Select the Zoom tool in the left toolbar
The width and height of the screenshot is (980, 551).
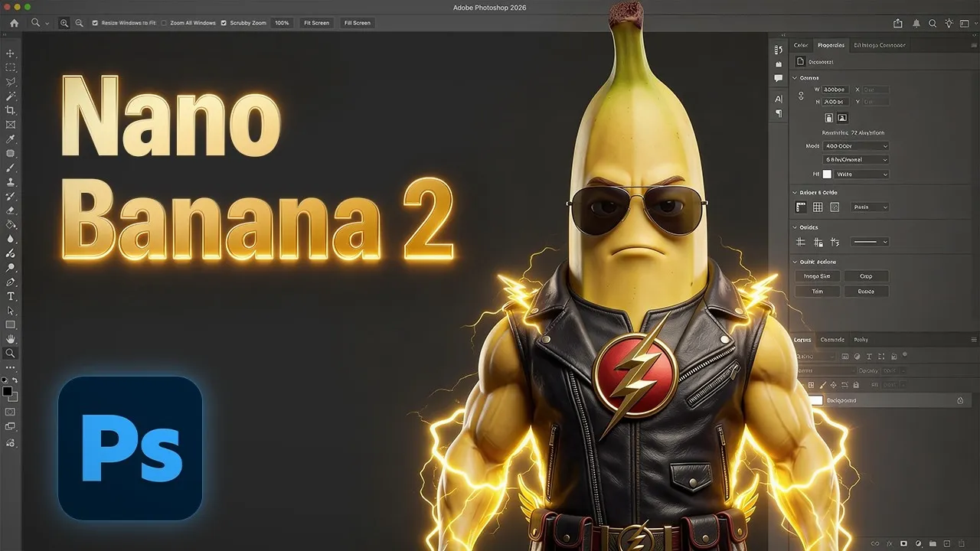tap(11, 354)
